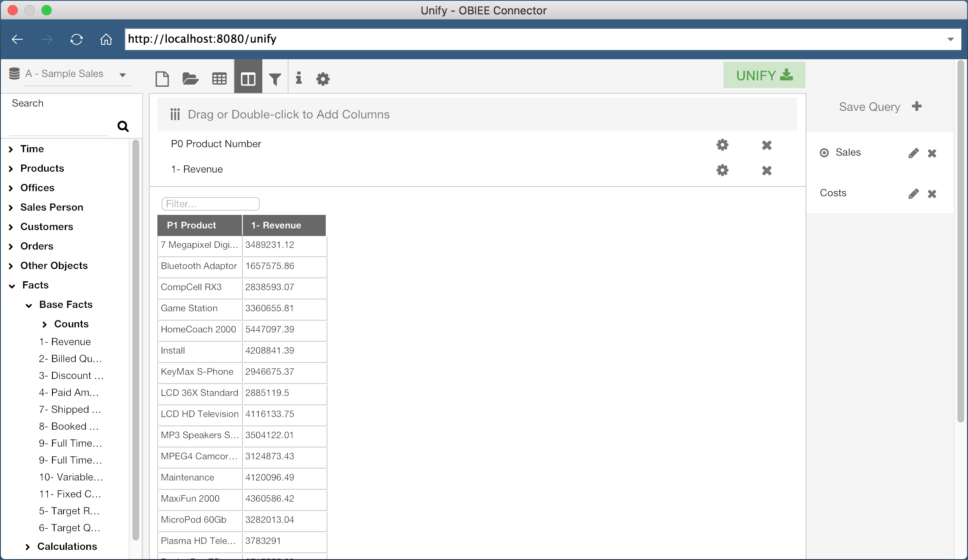Image resolution: width=968 pixels, height=560 pixels.
Task: Switch to table grid view icon
Action: pos(219,79)
